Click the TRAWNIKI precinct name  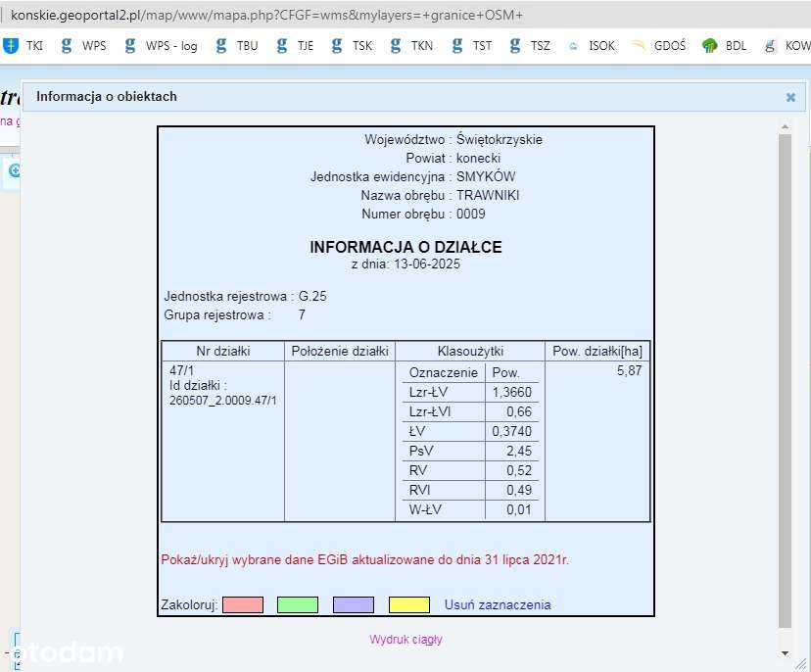[488, 196]
